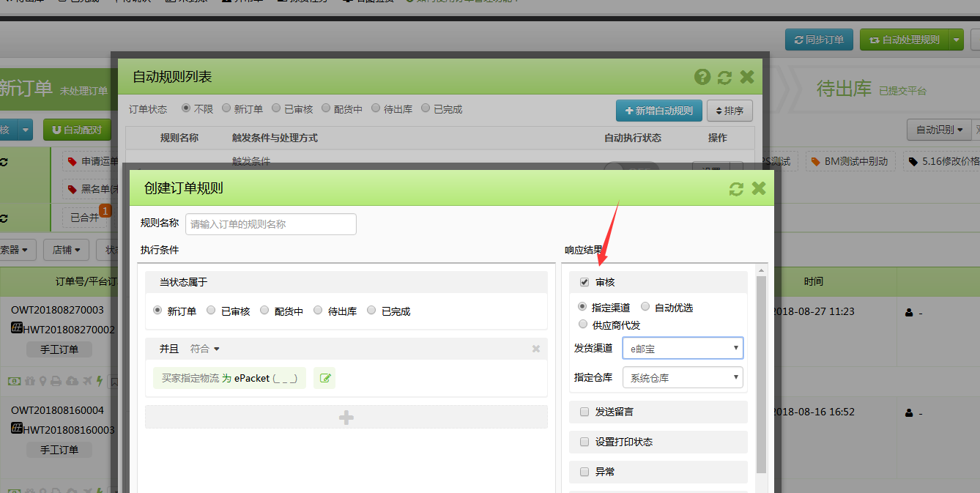This screenshot has width=980, height=493.
Task: Open the 发货渠道 dropdown
Action: click(683, 348)
